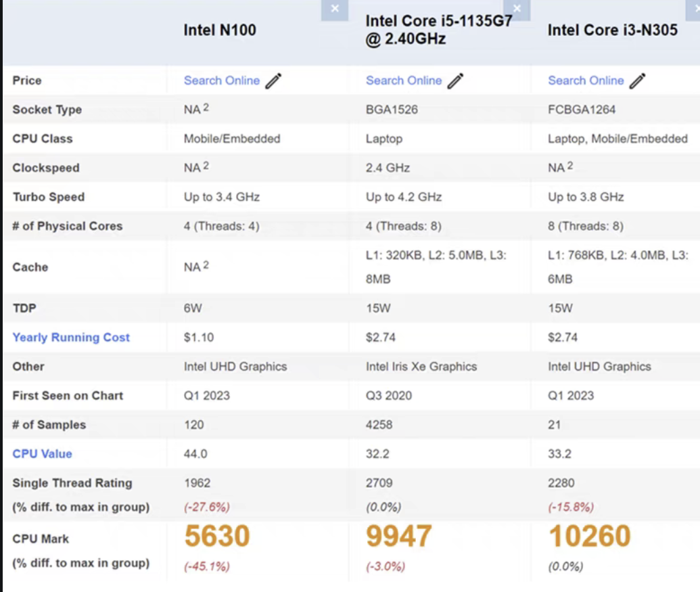Click pencil edit icon under Core i3-N305 price
The image size is (700, 592).
pyautogui.click(x=637, y=81)
